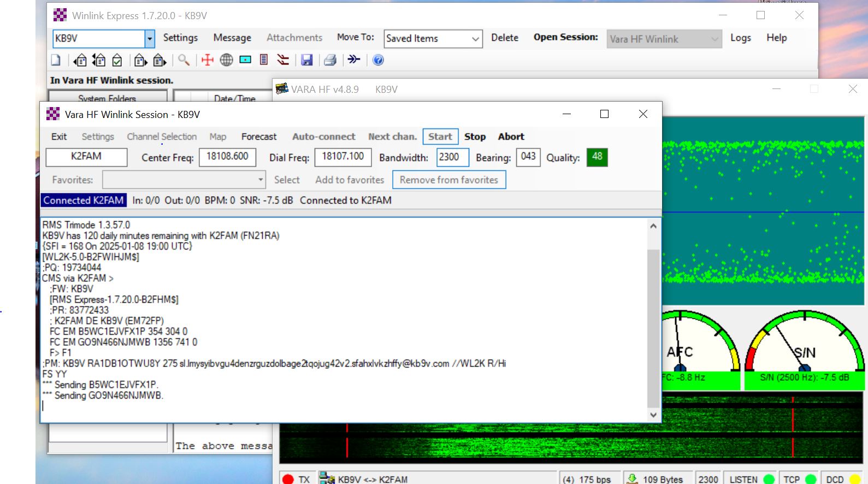This screenshot has width=868, height=484.
Task: Click the printer icon in toolbar
Action: click(330, 60)
